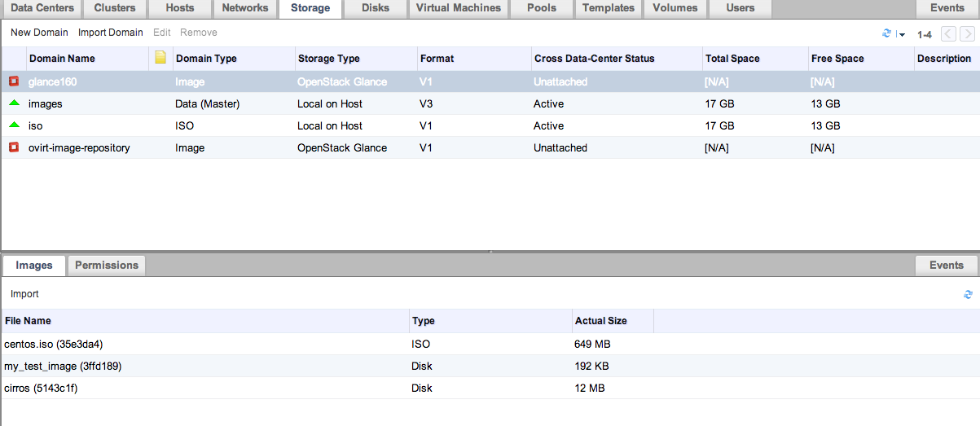Click red status icon for ovirt-image-repository
Viewport: 980px width, 426px height.
(x=14, y=147)
